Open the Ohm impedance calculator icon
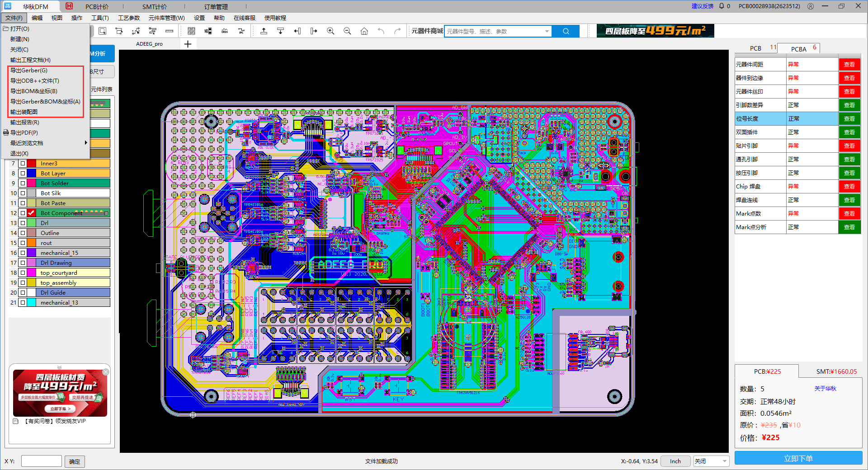This screenshot has width=868, height=470. coord(225,31)
